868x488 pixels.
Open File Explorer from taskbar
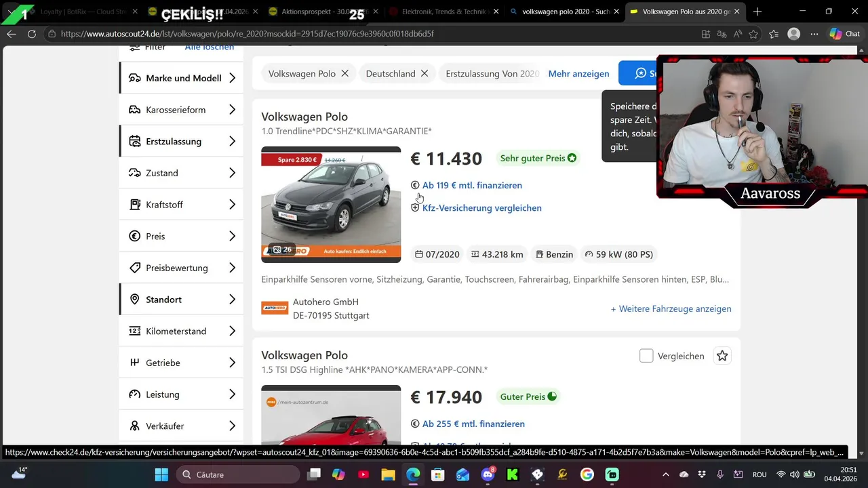click(388, 474)
